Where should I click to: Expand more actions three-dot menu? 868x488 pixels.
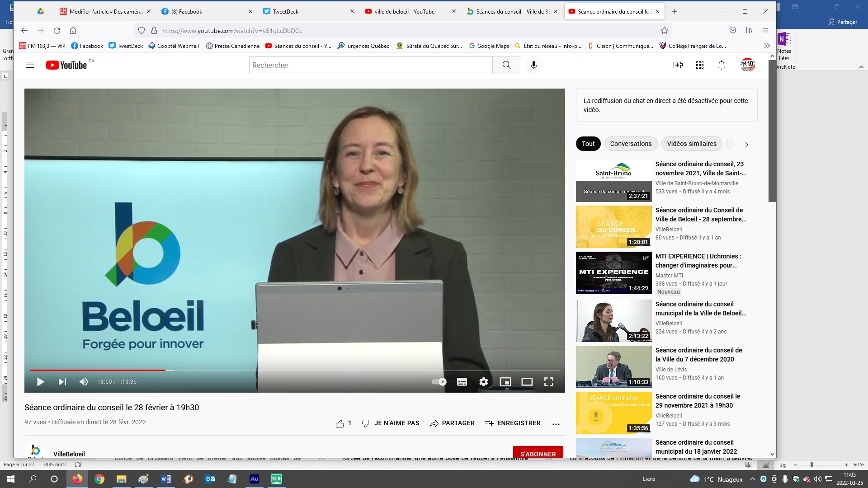556,424
